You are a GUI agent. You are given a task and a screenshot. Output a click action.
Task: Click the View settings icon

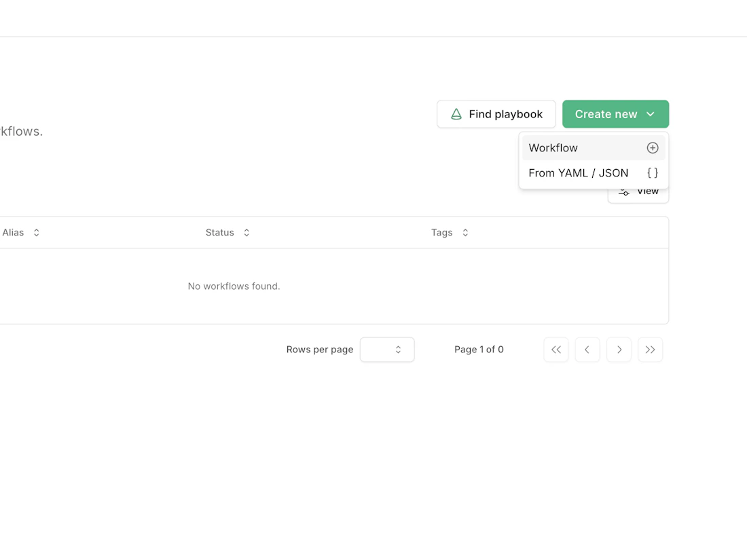coord(623,191)
